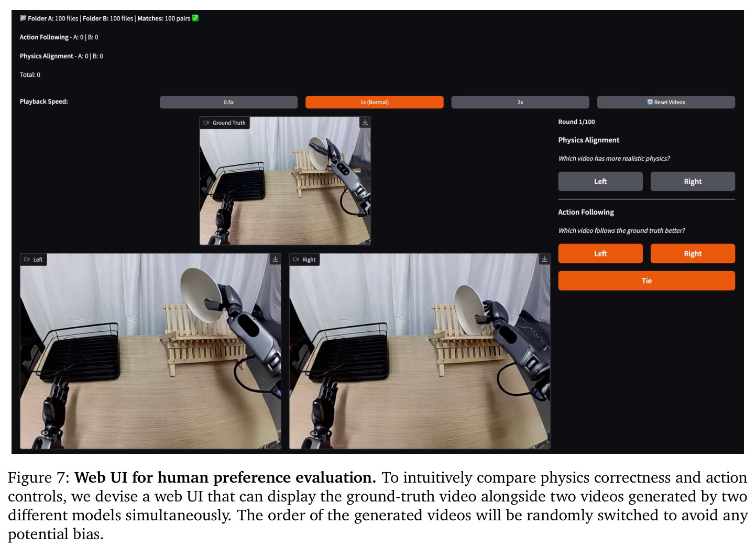Click the Physics Alignment section heading
This screenshot has height=547, width=756.
[588, 140]
